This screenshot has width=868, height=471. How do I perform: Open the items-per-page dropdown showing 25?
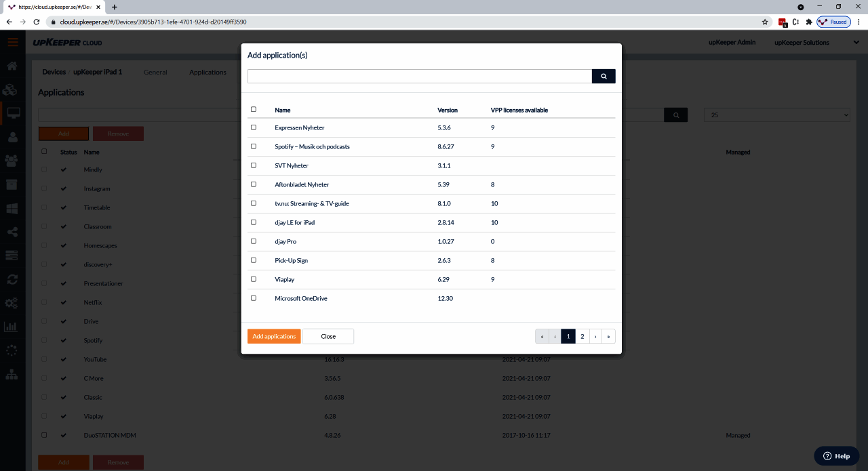[776, 115]
